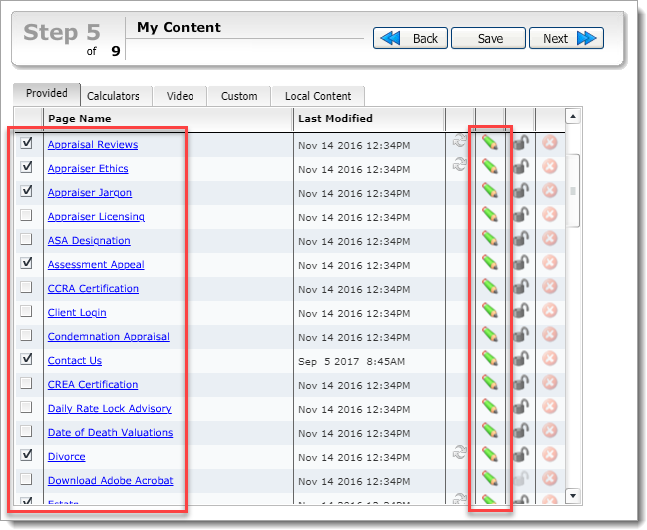
Task: Click padlock icon for Appraiser Jargon
Action: click(521, 191)
